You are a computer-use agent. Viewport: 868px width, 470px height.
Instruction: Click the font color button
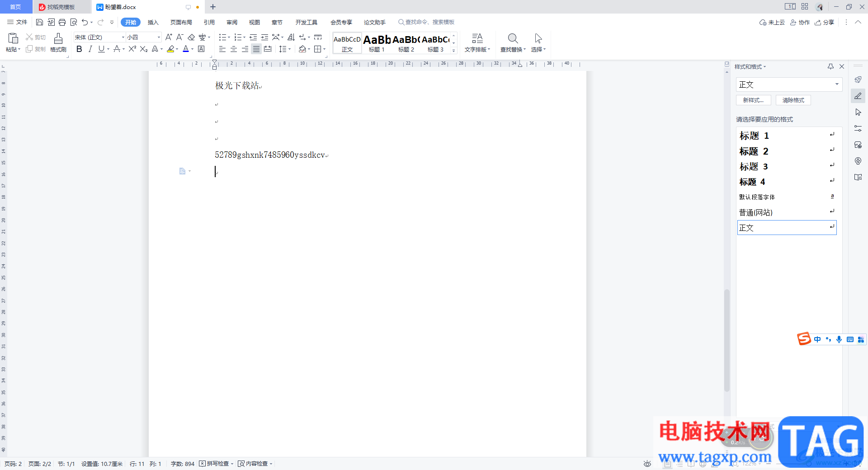186,49
